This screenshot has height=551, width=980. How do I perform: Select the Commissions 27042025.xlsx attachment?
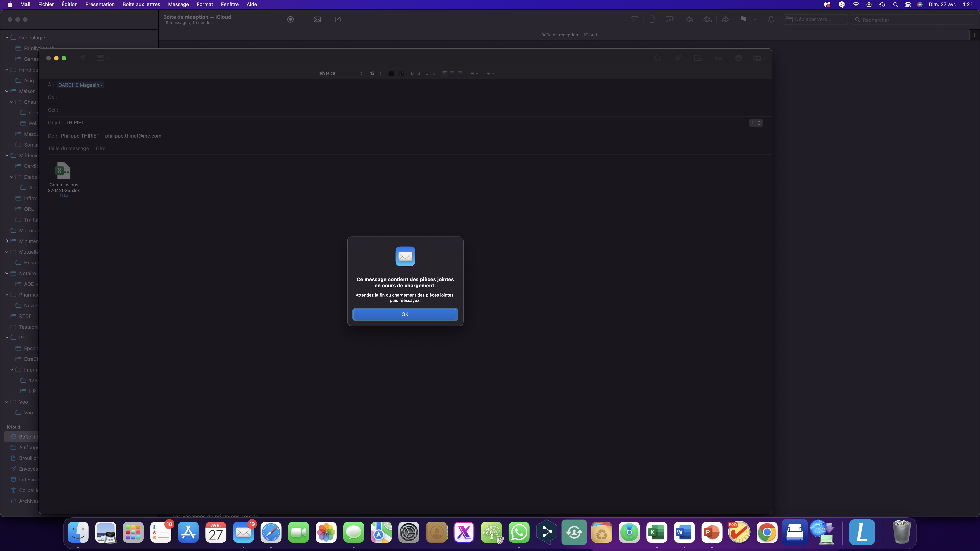point(63,171)
